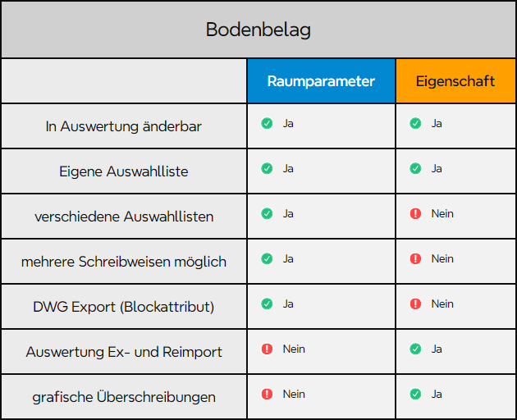Image resolution: width=517 pixels, height=420 pixels.
Task: Click the 'grafische Überschreibungen' row label
Action: (x=124, y=397)
